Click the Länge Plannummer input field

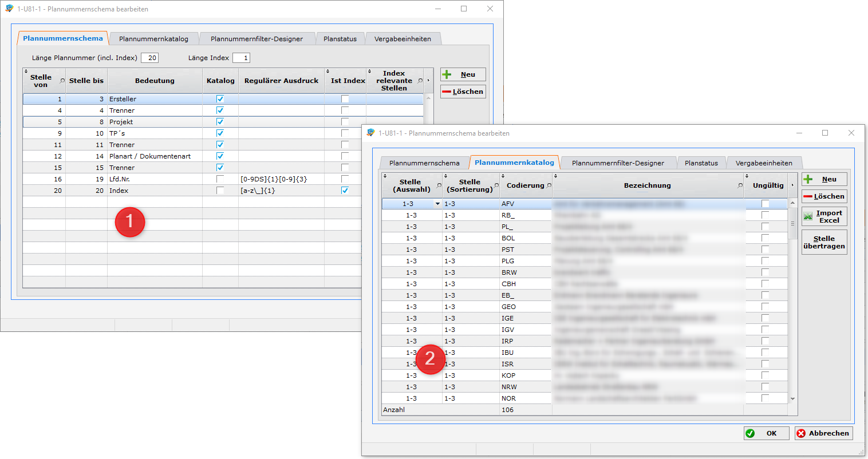[x=150, y=58]
